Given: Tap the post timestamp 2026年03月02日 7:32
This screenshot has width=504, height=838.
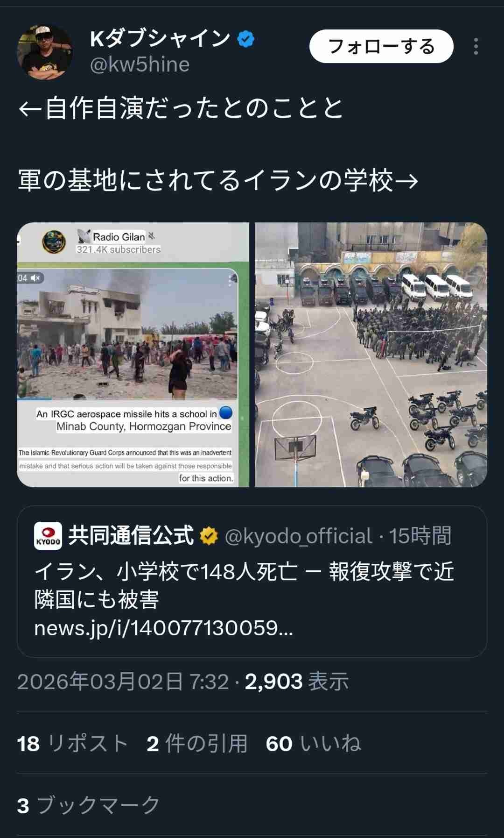Looking at the screenshot, I should click(x=123, y=682).
